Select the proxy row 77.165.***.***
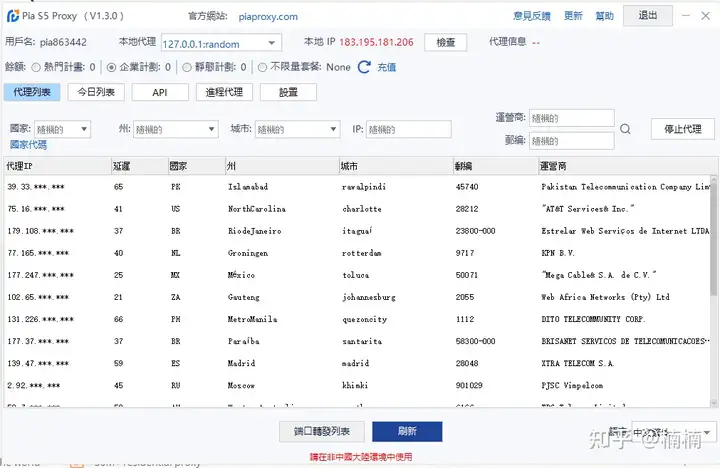This screenshot has width=720, height=468. 357,253
